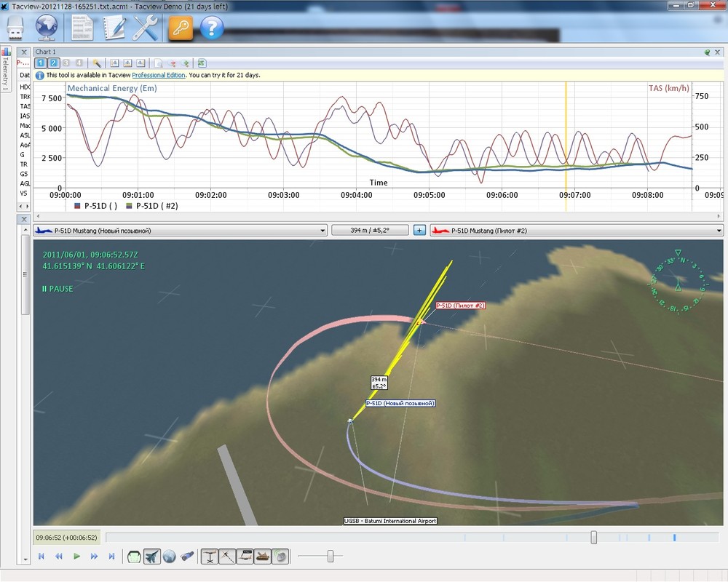Toggle chart series slot 1 button
Screen dimensions: 728x582
coord(41,63)
